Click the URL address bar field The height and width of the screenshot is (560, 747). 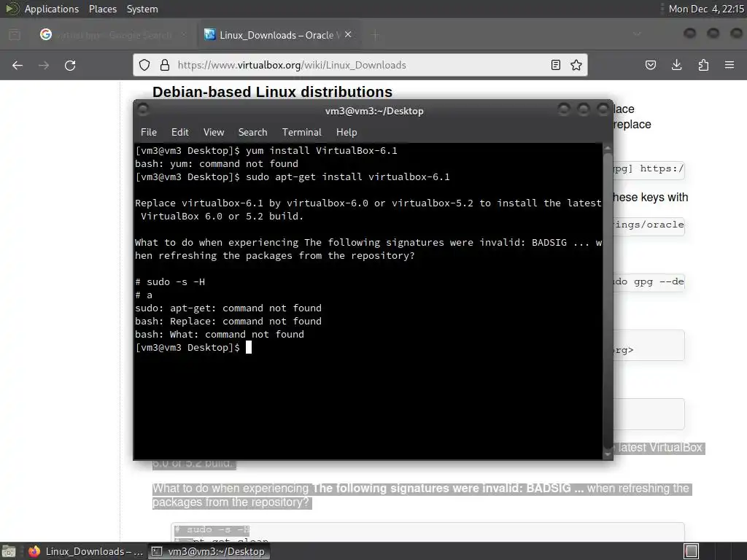[360, 65]
